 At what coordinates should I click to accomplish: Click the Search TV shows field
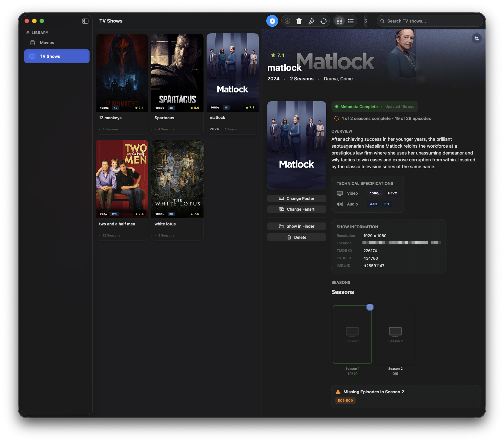pyautogui.click(x=429, y=21)
